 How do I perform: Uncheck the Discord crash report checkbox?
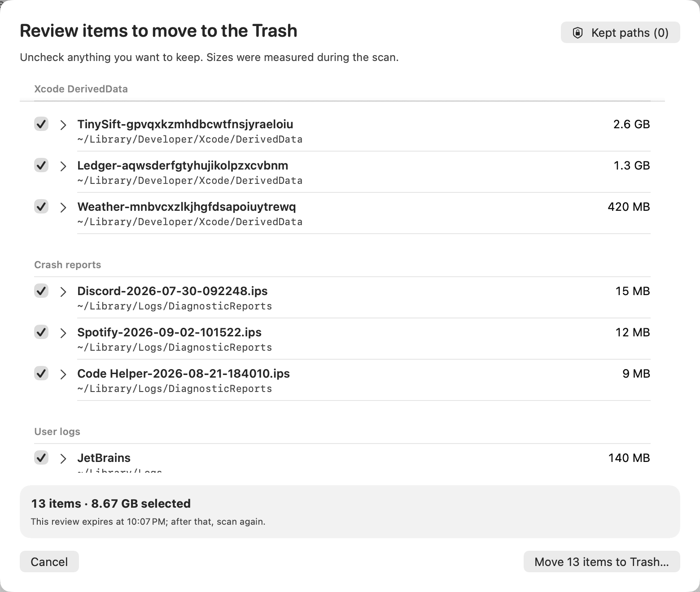point(41,291)
